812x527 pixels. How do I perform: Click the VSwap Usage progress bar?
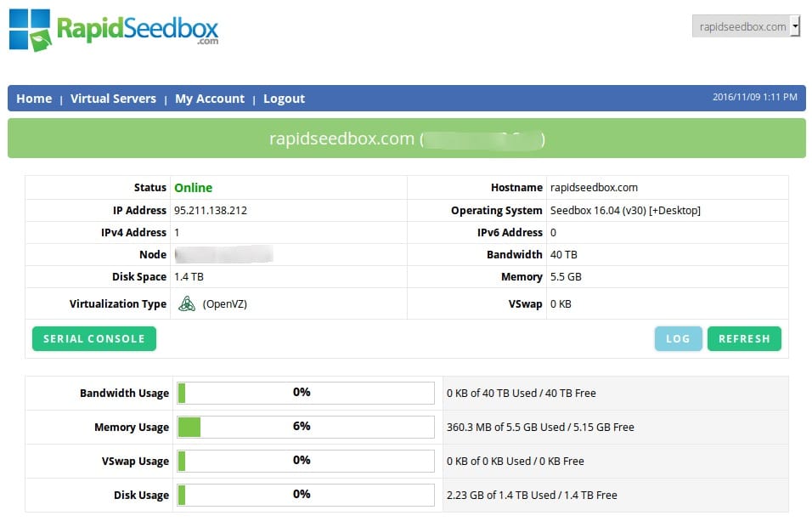point(306,461)
